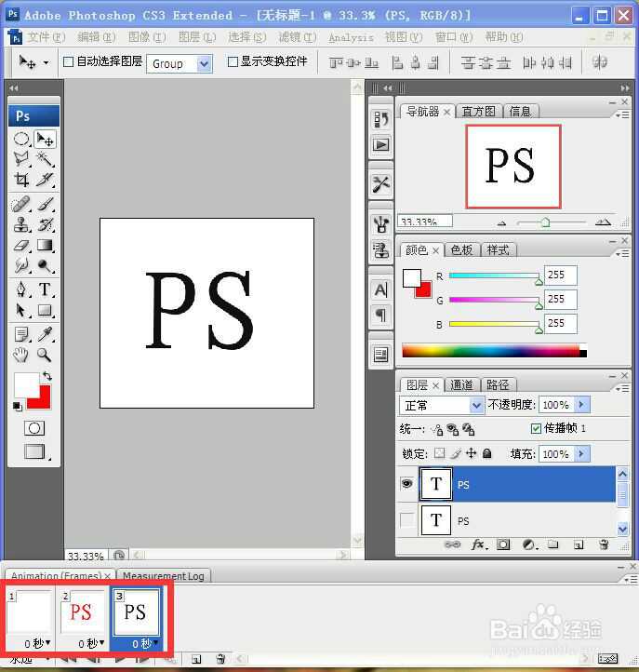Open the Fill slider arrow

click(x=581, y=453)
